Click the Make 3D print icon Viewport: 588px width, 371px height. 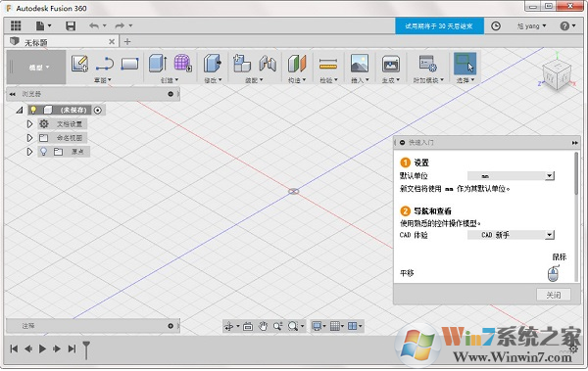pyautogui.click(x=391, y=64)
